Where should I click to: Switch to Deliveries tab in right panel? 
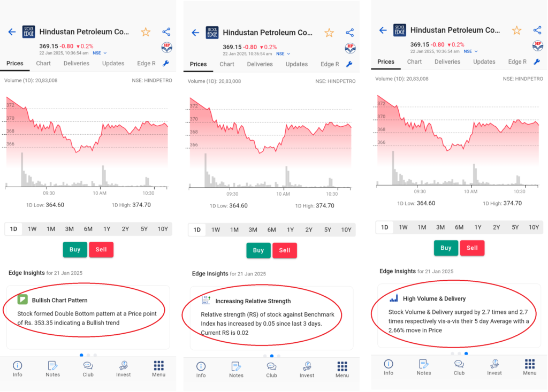pos(447,62)
